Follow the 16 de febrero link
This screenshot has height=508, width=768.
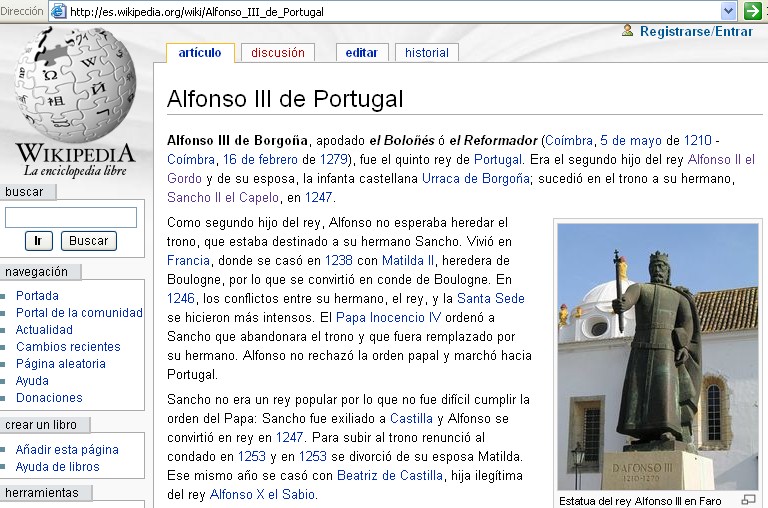(260, 160)
